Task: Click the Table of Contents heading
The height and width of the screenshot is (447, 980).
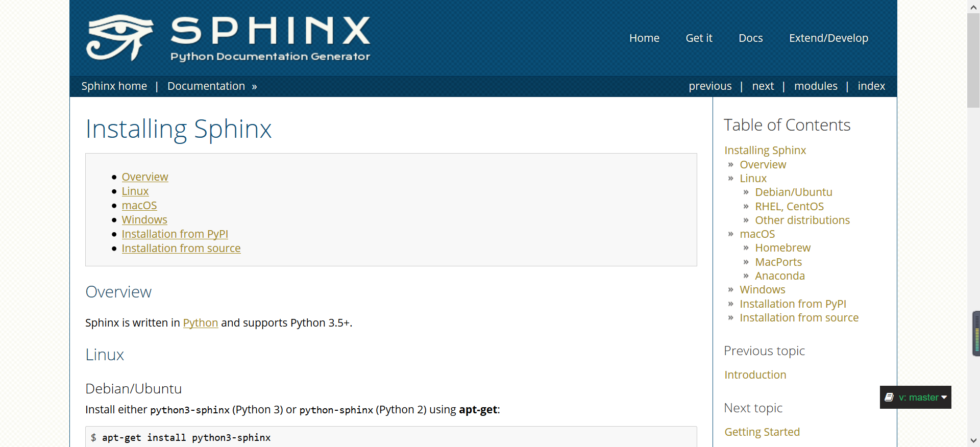Action: (787, 125)
